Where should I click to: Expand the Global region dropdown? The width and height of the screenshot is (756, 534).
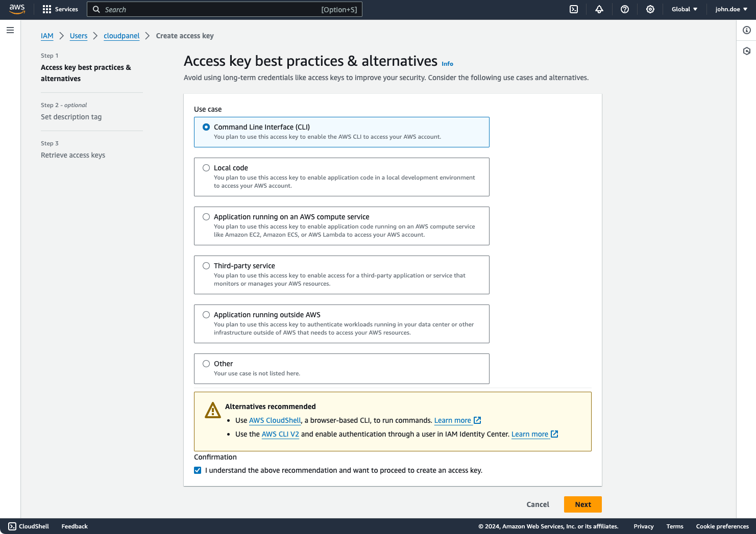(x=684, y=9)
